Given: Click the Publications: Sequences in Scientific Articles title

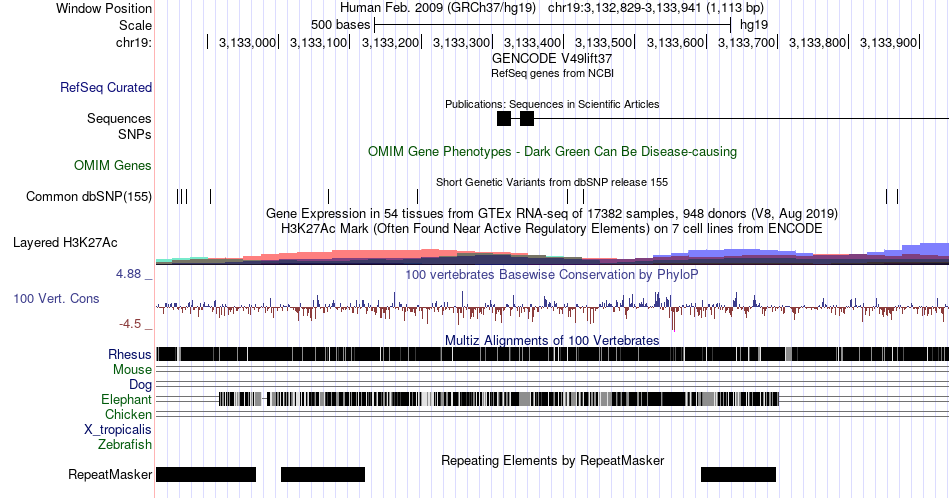Looking at the screenshot, I should click(x=552, y=104).
